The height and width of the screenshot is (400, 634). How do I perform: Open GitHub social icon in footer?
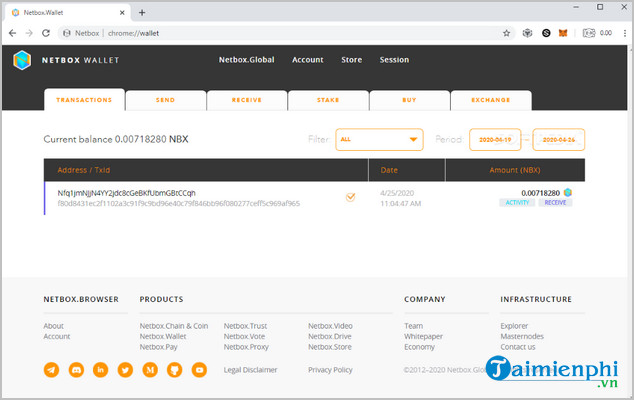(175, 370)
